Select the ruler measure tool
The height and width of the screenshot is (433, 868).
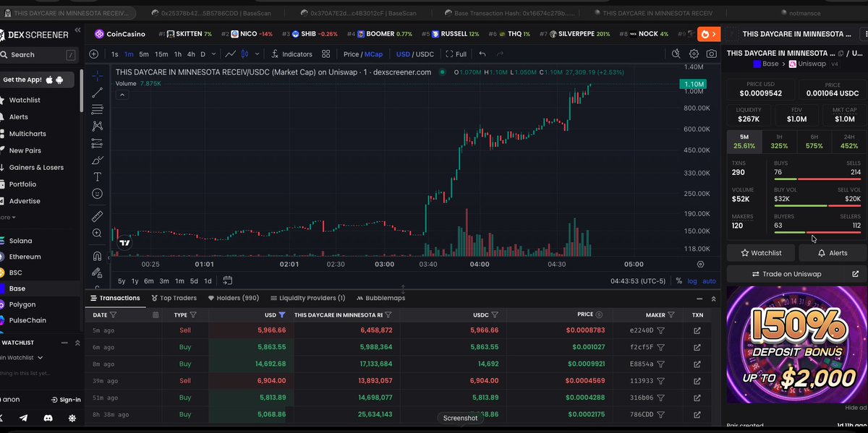click(97, 216)
